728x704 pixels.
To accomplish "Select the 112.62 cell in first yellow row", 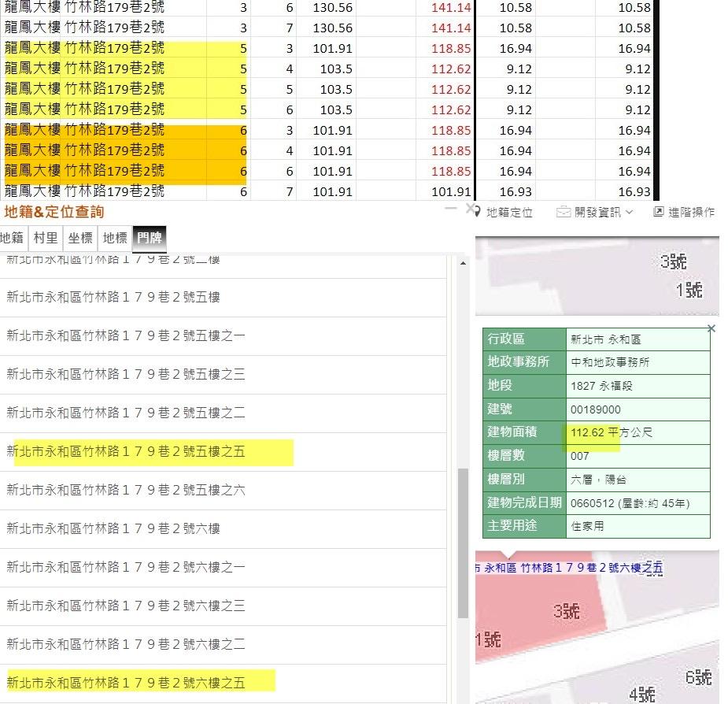I will [x=452, y=69].
